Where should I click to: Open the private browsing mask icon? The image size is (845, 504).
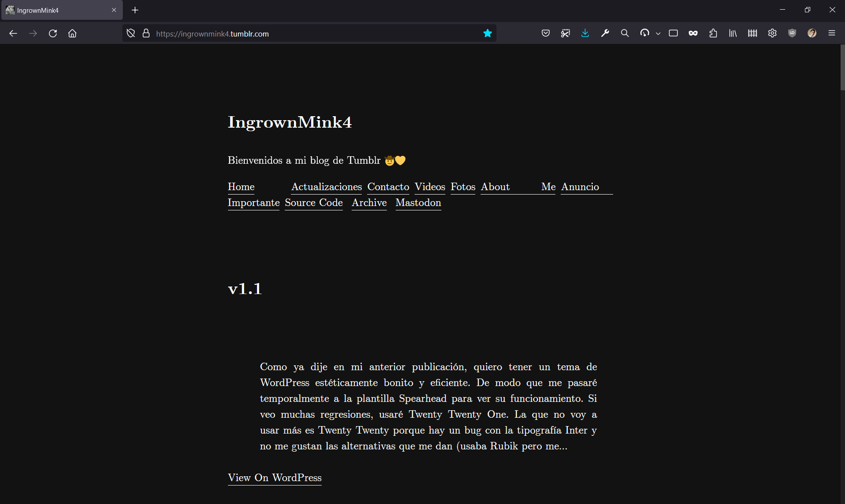[x=693, y=33]
